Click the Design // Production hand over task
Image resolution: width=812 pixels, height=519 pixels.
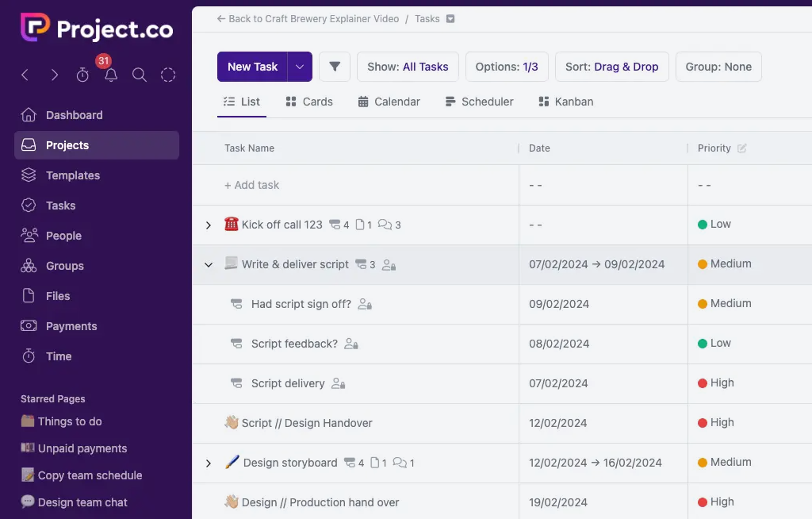(x=320, y=502)
